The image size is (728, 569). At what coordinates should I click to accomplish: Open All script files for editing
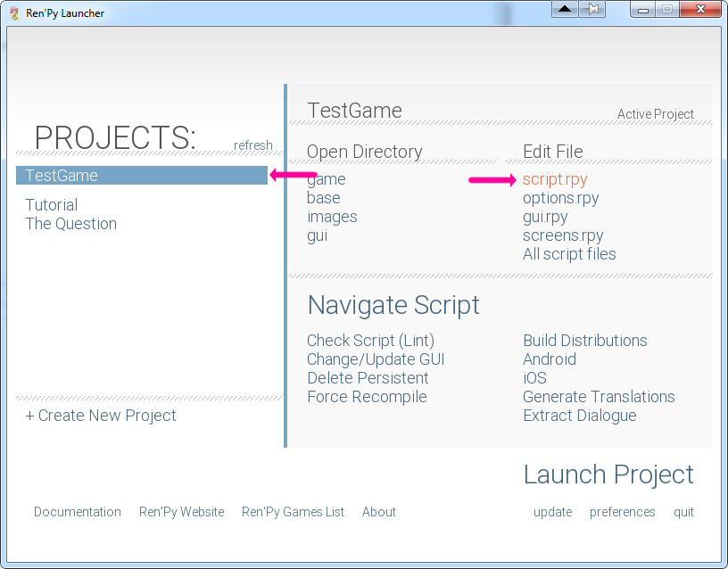(569, 254)
